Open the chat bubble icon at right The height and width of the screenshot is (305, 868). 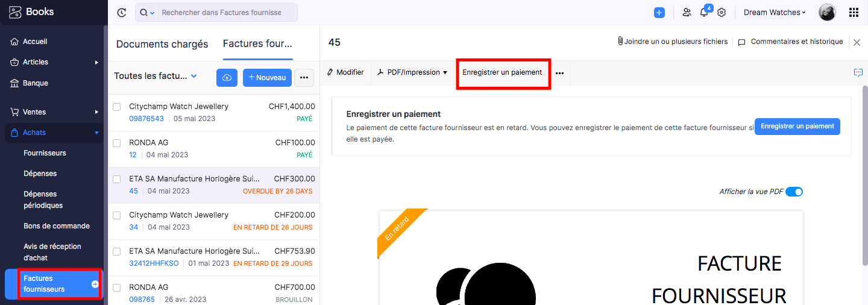(x=858, y=72)
